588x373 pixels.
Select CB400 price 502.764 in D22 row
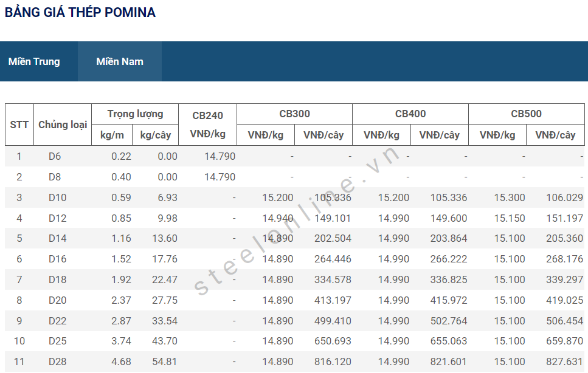[449, 321]
